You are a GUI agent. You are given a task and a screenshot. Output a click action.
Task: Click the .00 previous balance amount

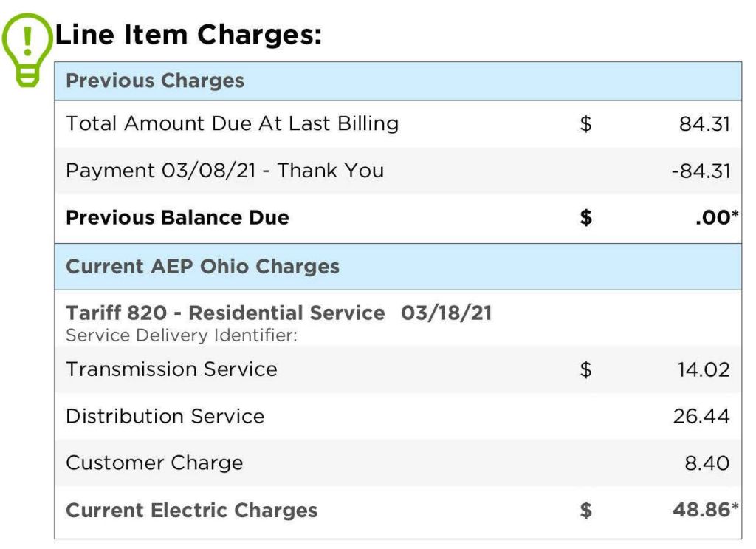[712, 218]
